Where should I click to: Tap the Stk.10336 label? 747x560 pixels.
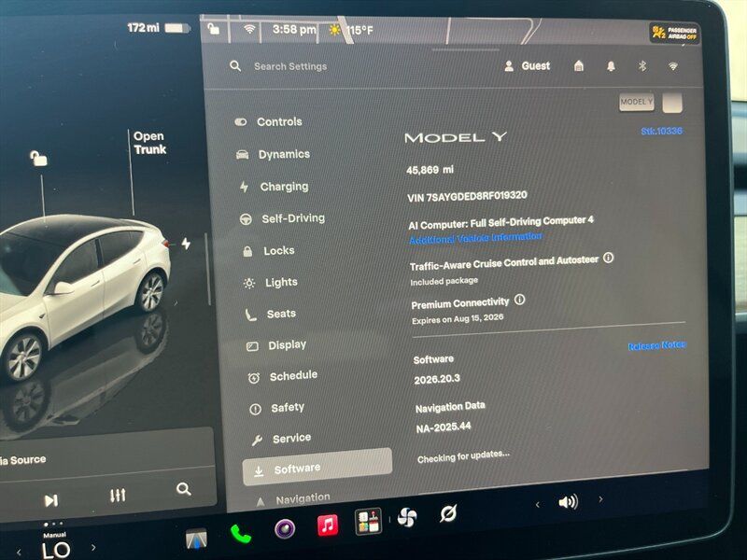662,131
